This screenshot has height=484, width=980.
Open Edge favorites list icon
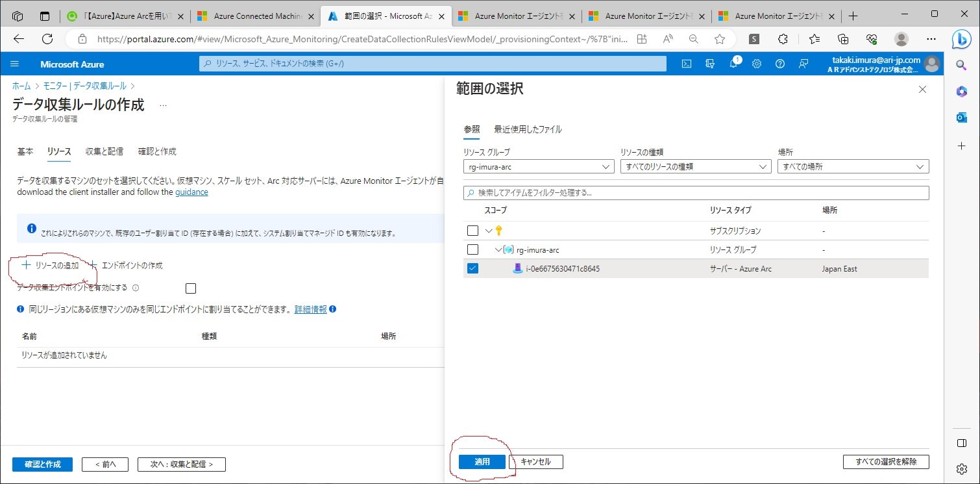click(815, 39)
